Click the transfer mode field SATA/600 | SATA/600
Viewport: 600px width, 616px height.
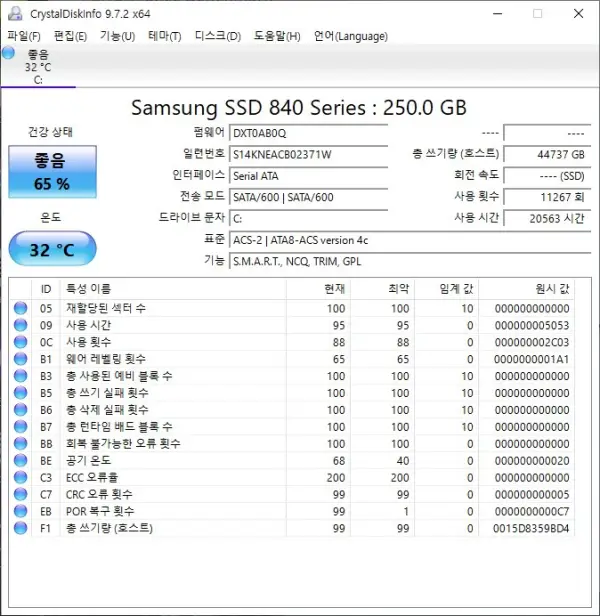pos(308,197)
